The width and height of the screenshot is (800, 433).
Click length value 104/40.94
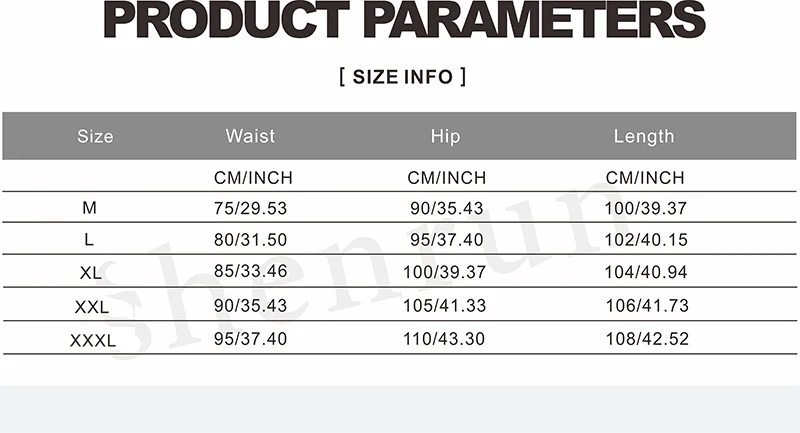[646, 272]
